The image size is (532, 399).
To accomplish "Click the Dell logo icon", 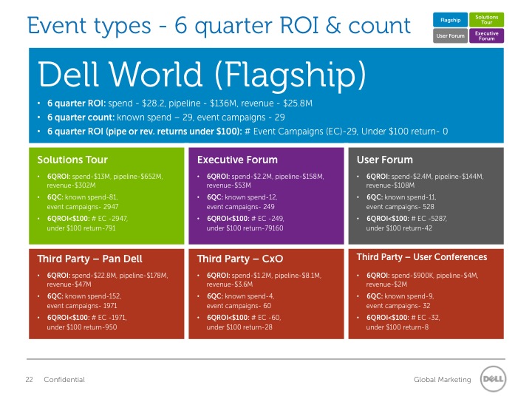I will (x=493, y=379).
